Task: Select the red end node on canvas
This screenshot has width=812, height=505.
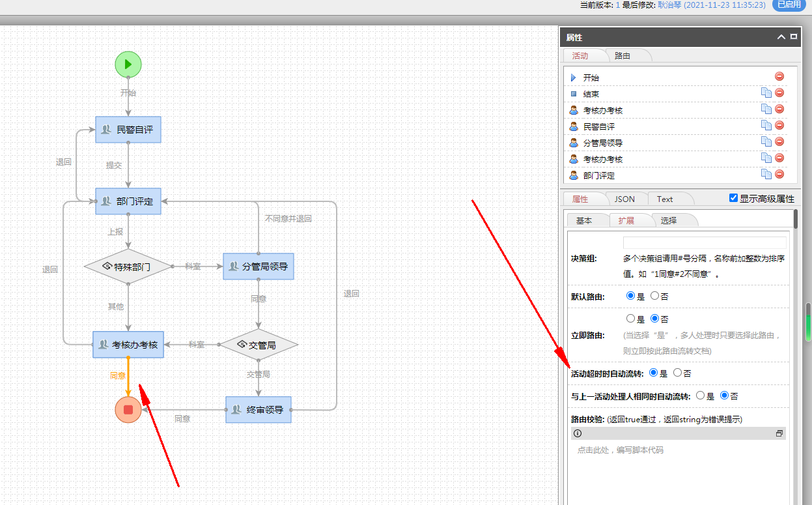Action: pos(128,409)
